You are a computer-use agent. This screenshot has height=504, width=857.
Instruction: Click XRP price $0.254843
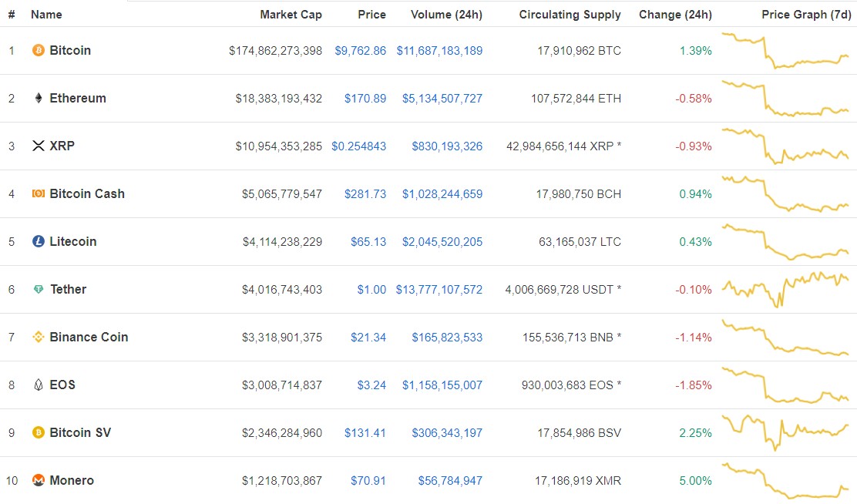358,146
